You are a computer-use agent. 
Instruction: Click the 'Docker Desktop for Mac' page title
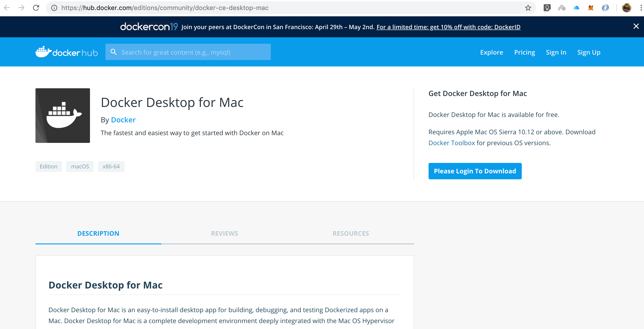point(172,102)
